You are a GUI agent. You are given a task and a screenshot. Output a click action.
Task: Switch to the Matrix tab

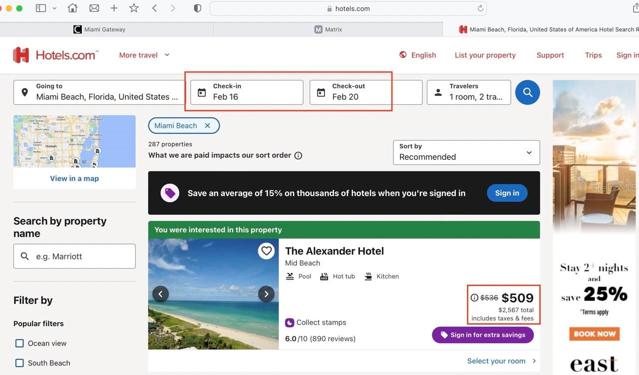(328, 29)
